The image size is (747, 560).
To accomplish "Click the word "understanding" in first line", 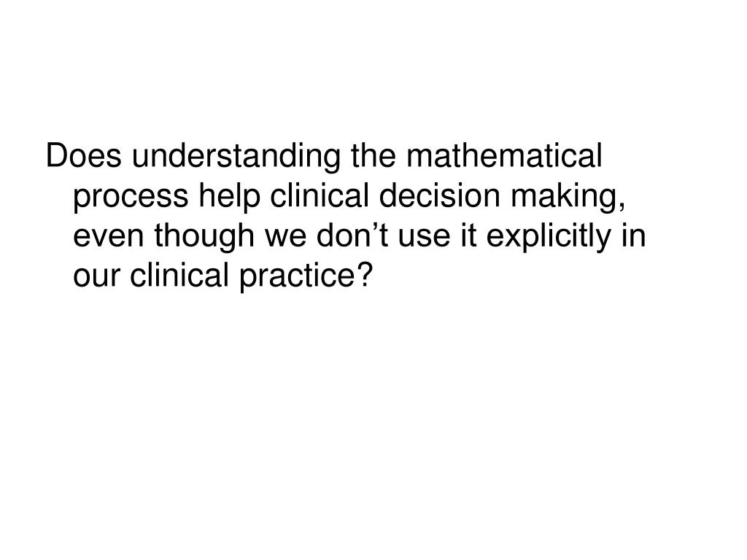I will pyautogui.click(x=236, y=157).
